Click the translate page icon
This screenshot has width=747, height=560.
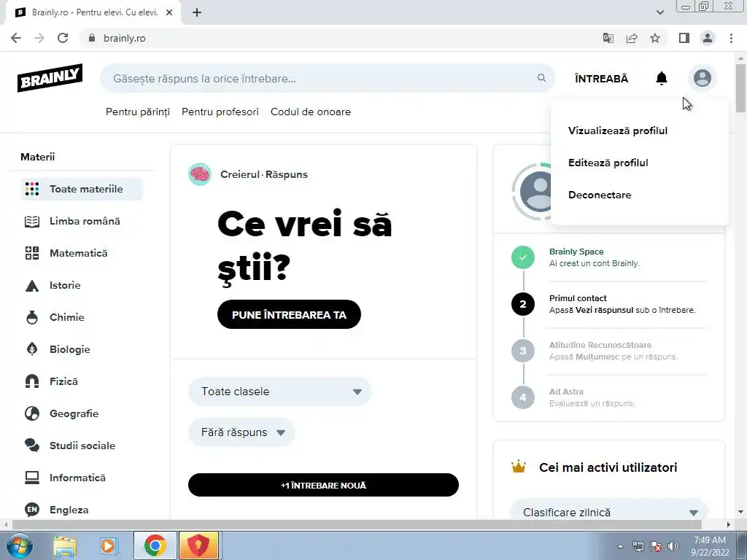click(608, 38)
